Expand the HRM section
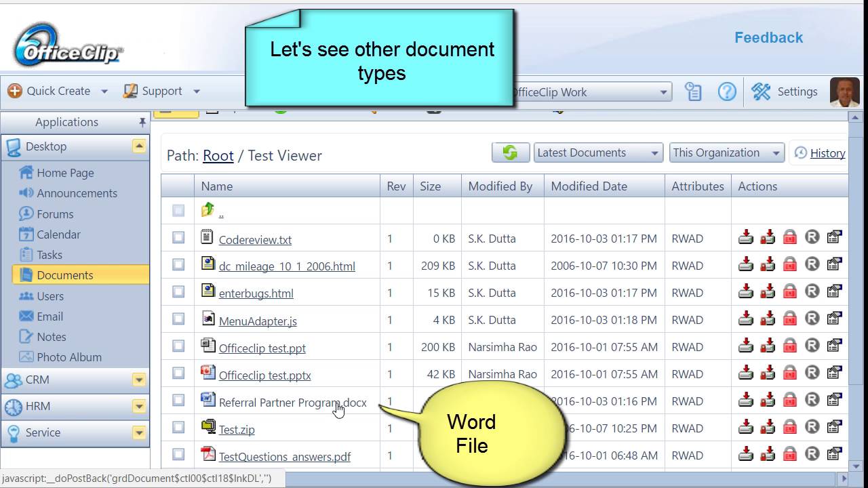The image size is (868, 488). [139, 406]
